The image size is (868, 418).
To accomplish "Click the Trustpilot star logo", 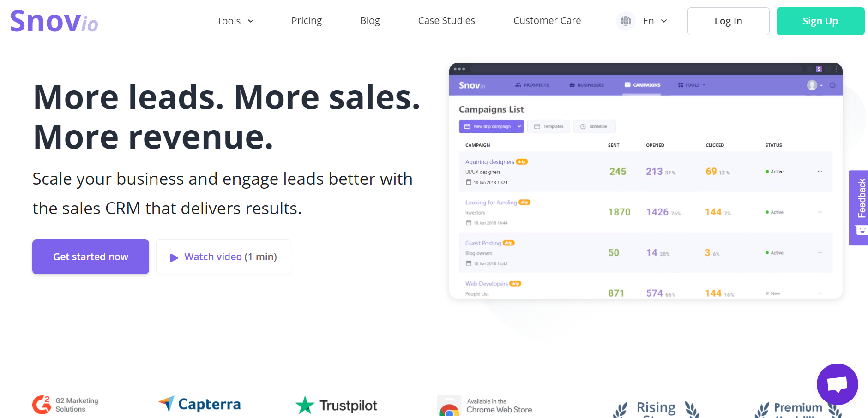I will tap(305, 406).
